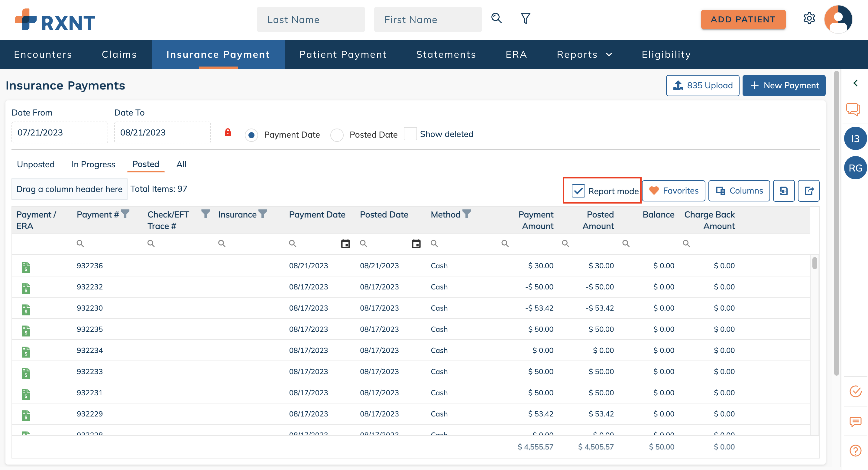This screenshot has width=868, height=470.
Task: Click the grid vertical scrollbar thumb
Action: (x=815, y=263)
